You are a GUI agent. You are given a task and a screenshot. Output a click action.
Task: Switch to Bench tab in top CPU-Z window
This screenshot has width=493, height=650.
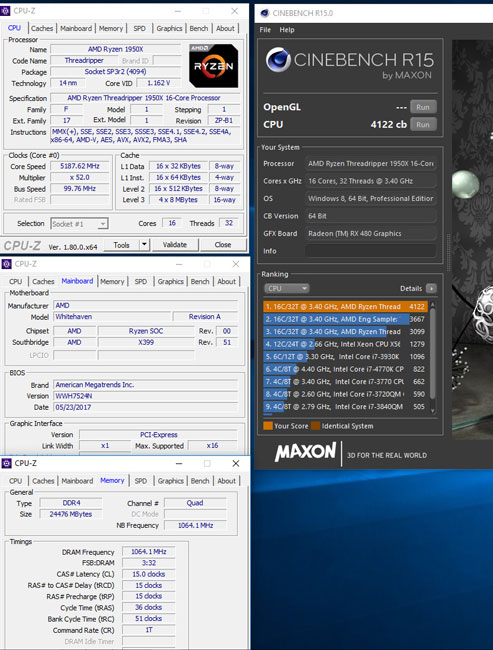[x=199, y=28]
